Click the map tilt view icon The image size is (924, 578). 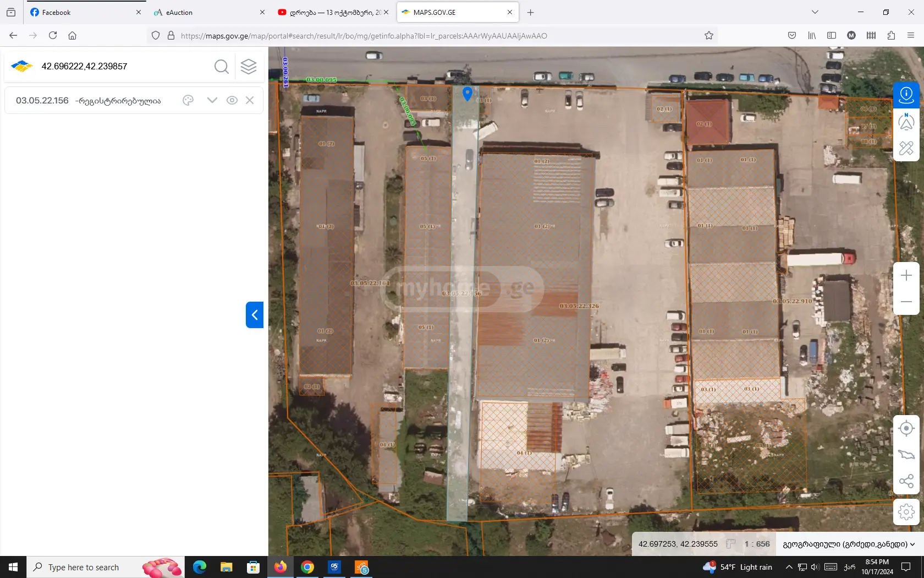tap(906, 455)
